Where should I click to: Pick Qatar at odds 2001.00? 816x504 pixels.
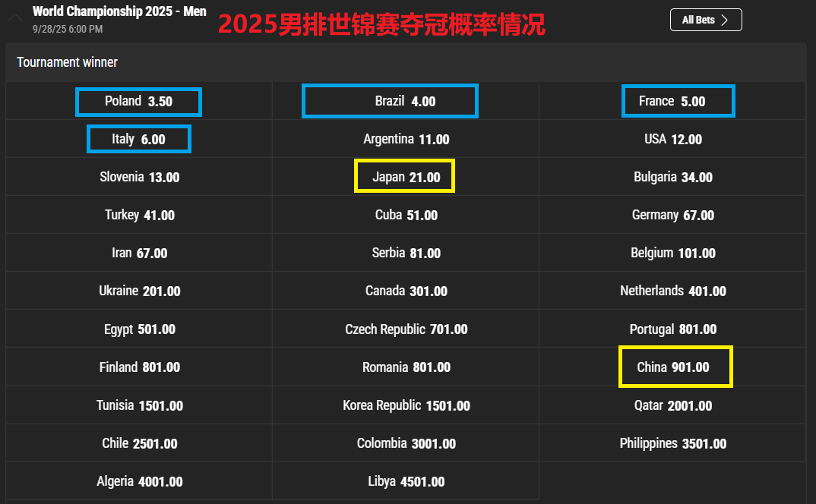coord(673,405)
